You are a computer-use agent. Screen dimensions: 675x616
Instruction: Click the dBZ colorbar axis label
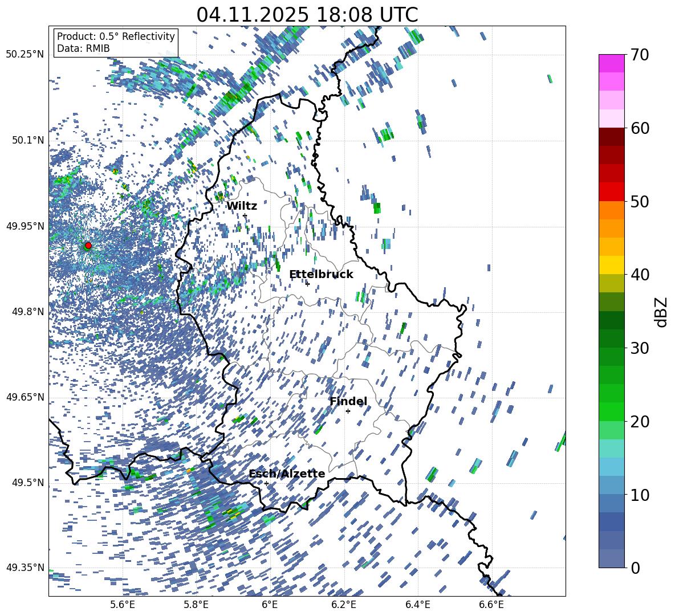tap(661, 312)
